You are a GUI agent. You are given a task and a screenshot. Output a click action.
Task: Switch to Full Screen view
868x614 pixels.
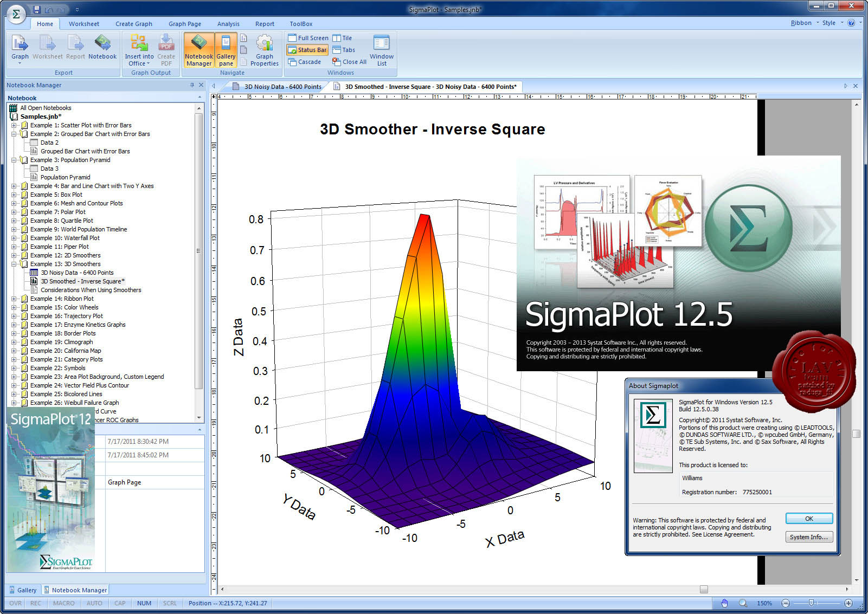(308, 38)
